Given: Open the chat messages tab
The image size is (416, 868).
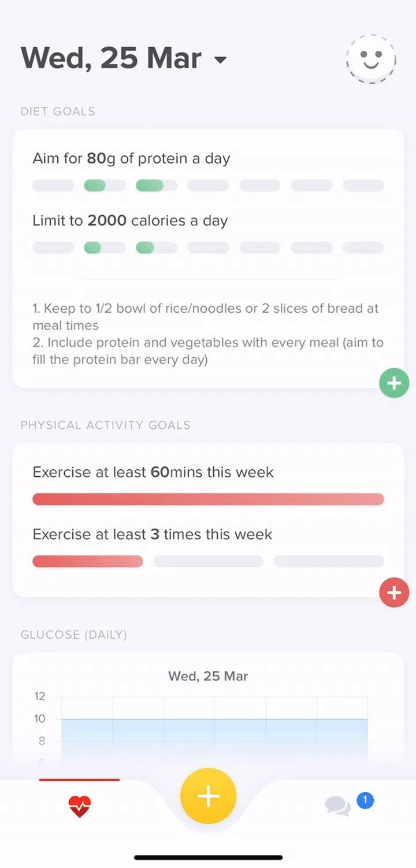Looking at the screenshot, I should pos(338,806).
